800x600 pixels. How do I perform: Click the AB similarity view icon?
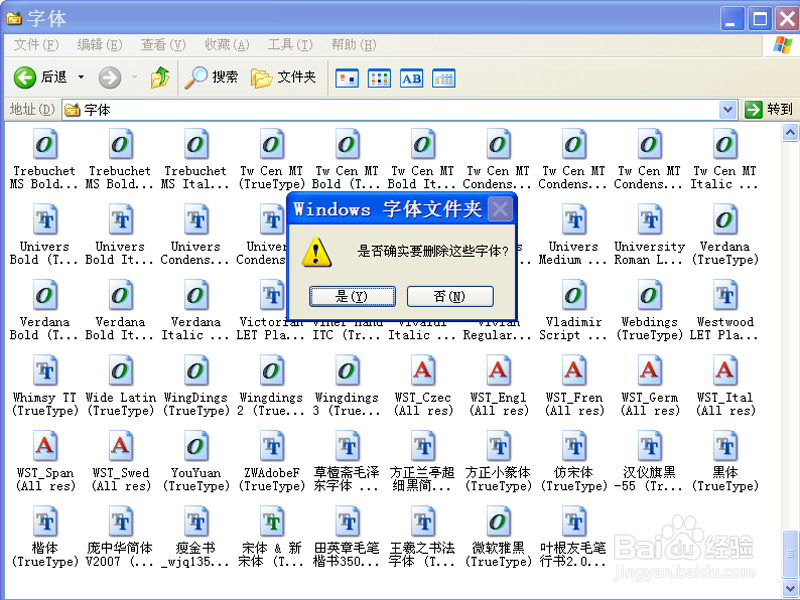411,78
